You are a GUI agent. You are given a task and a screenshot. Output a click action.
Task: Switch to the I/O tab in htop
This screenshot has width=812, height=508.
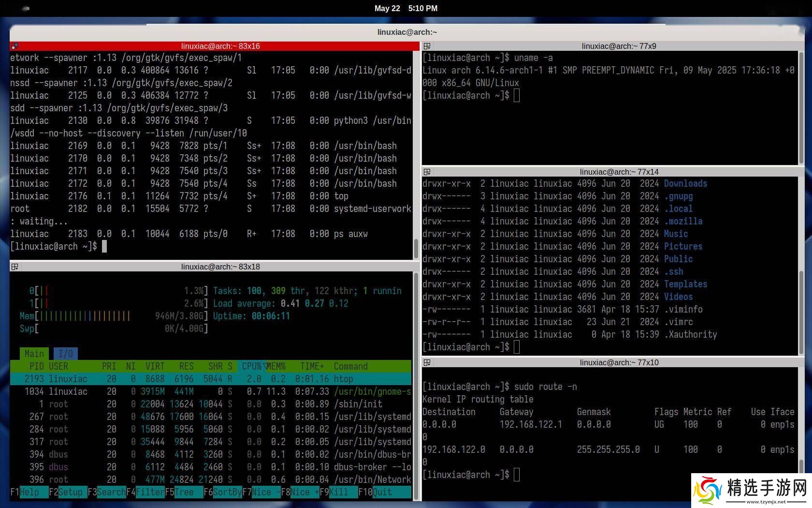[x=65, y=354]
